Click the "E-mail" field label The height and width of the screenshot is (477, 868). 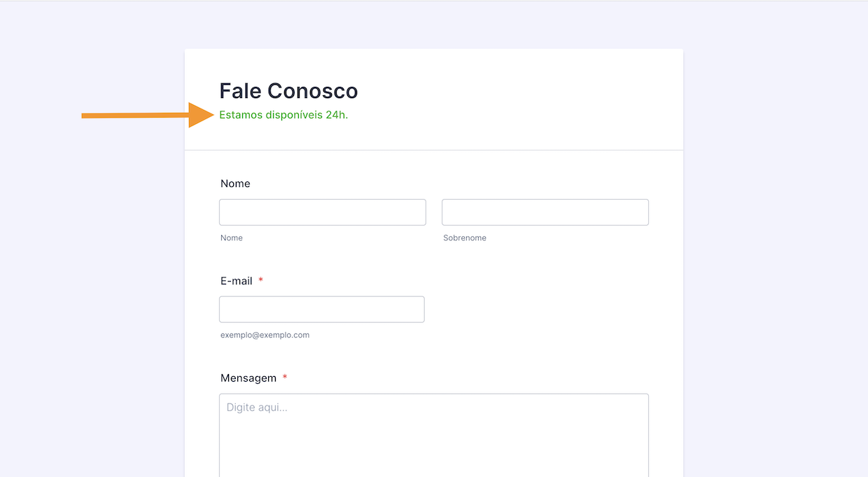pos(237,281)
